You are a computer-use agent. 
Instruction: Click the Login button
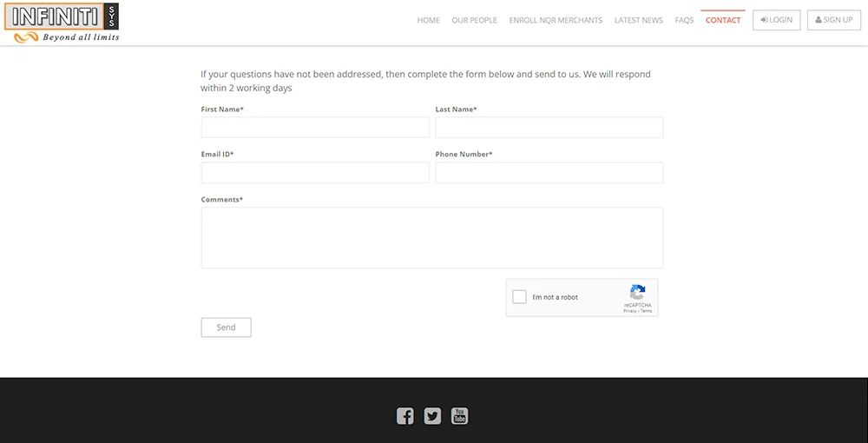pos(777,20)
